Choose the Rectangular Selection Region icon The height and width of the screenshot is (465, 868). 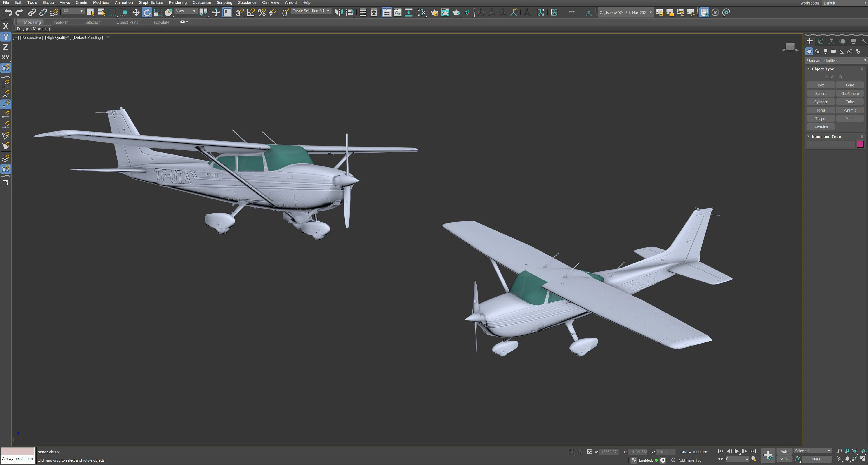(112, 12)
